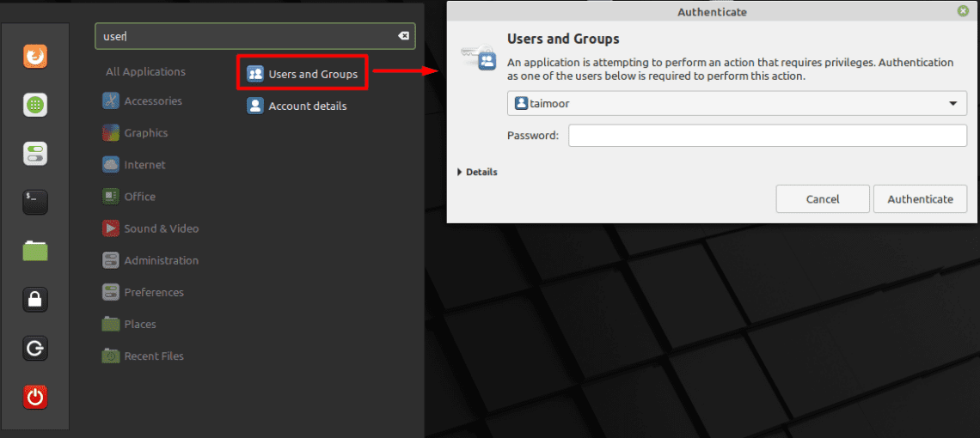Clear the menu search box text

pyautogui.click(x=404, y=36)
